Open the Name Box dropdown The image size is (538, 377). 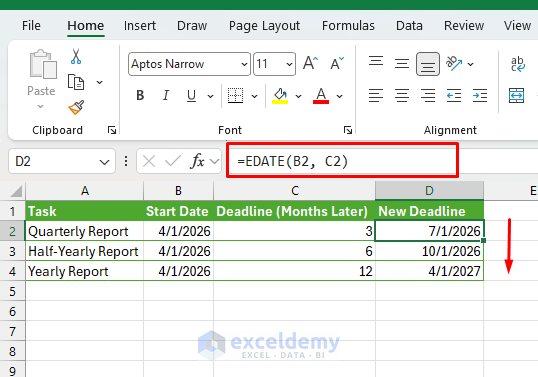[104, 162]
